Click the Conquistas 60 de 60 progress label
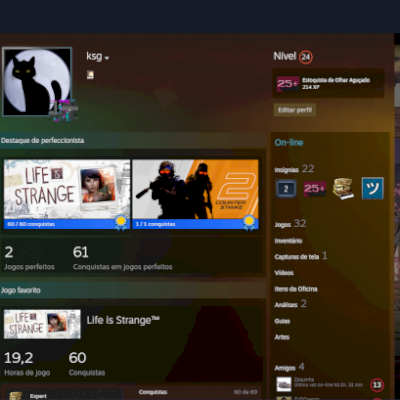Viewport: 400px width, 400px height. [198, 392]
